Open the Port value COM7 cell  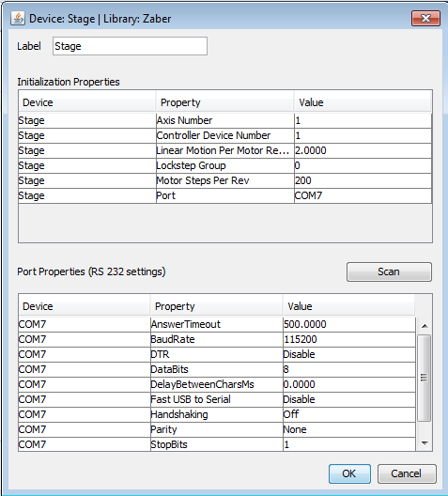point(363,195)
